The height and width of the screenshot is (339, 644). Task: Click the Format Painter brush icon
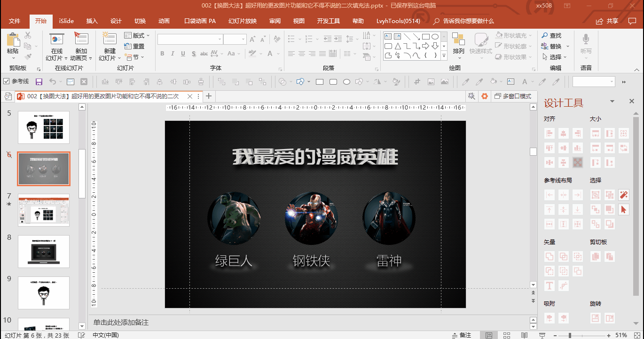27,57
